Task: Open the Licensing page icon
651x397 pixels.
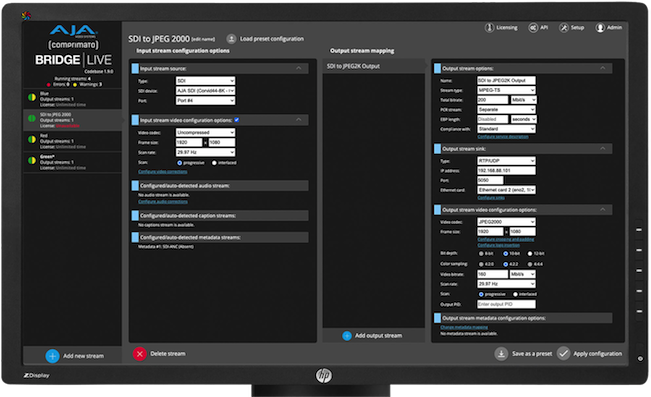Action: tap(489, 27)
